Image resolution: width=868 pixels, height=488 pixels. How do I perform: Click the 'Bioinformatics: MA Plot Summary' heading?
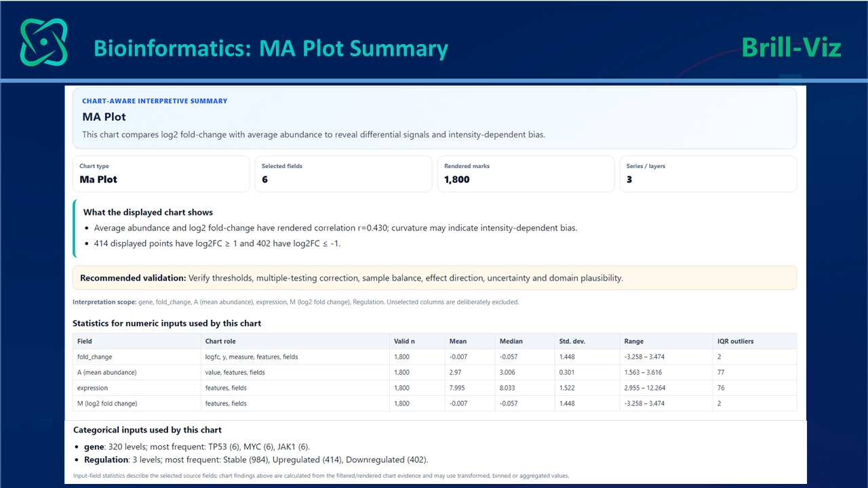tap(271, 49)
